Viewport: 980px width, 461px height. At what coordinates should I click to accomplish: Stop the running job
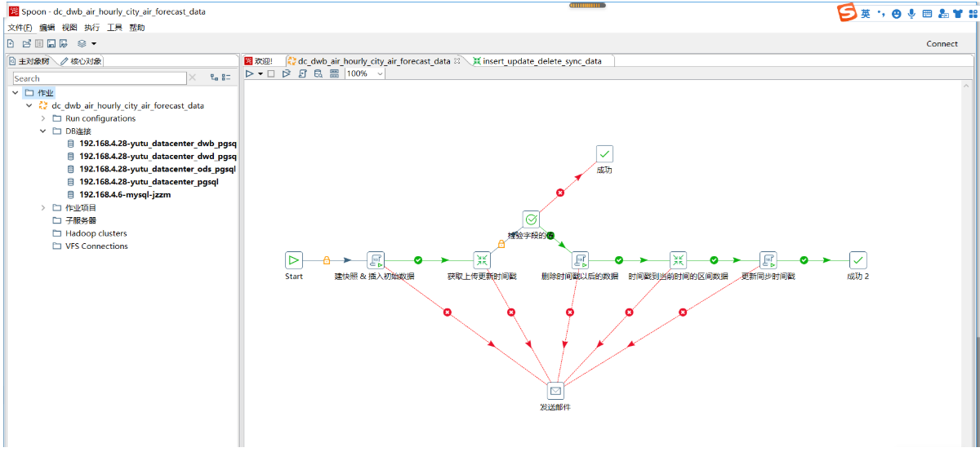(271, 73)
